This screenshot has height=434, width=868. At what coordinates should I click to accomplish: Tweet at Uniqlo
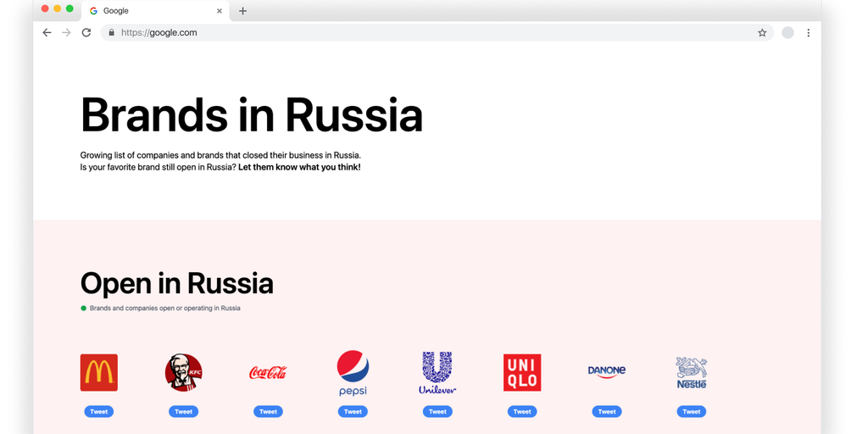[x=522, y=411]
